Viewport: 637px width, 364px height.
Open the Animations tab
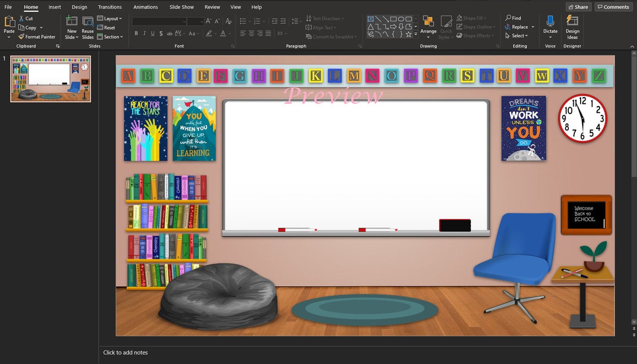pyautogui.click(x=145, y=7)
